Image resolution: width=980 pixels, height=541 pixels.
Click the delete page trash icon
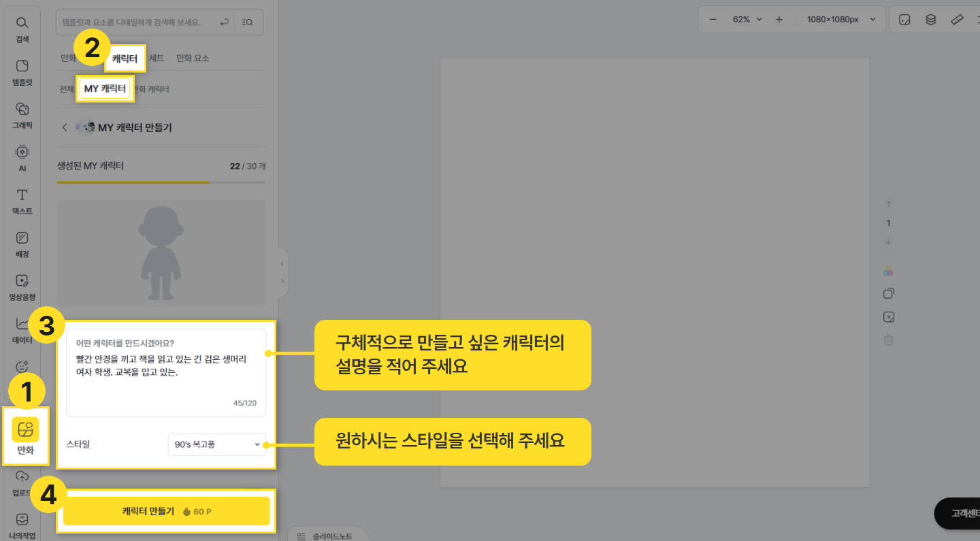pos(888,340)
